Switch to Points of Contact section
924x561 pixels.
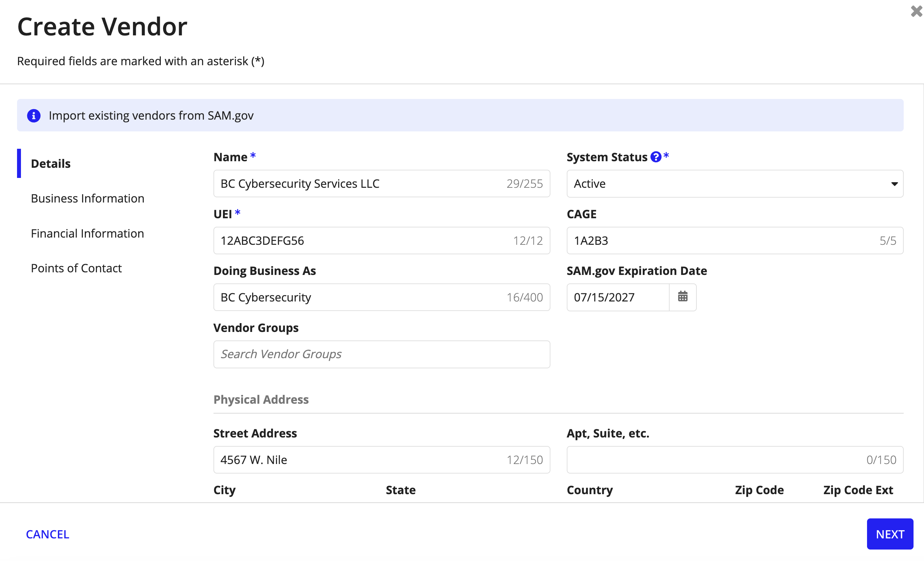76,268
